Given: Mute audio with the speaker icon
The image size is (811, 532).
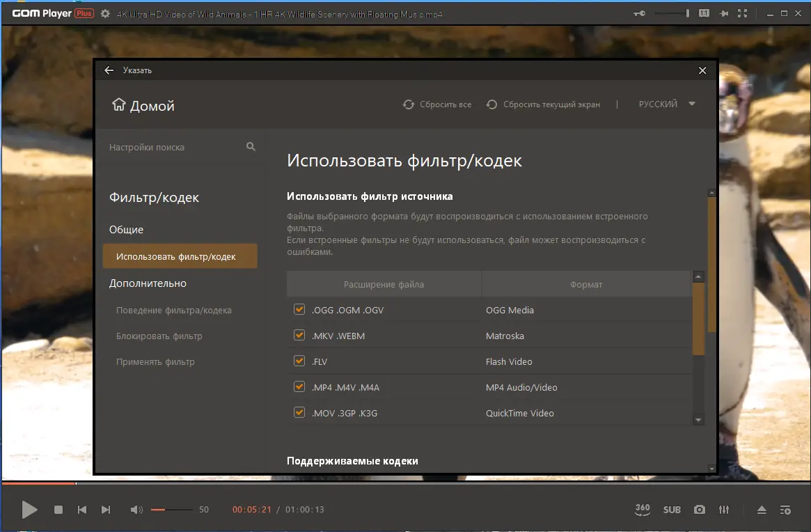Looking at the screenshot, I should 136,510.
